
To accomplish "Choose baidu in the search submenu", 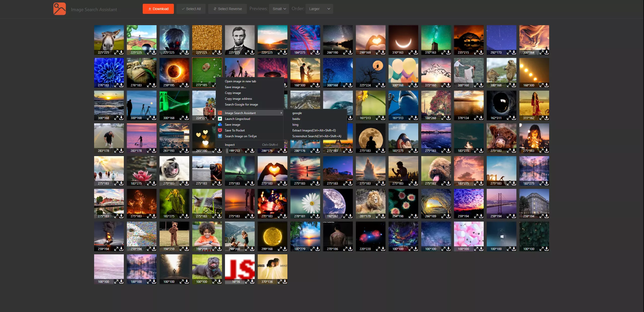I will click(296, 119).
